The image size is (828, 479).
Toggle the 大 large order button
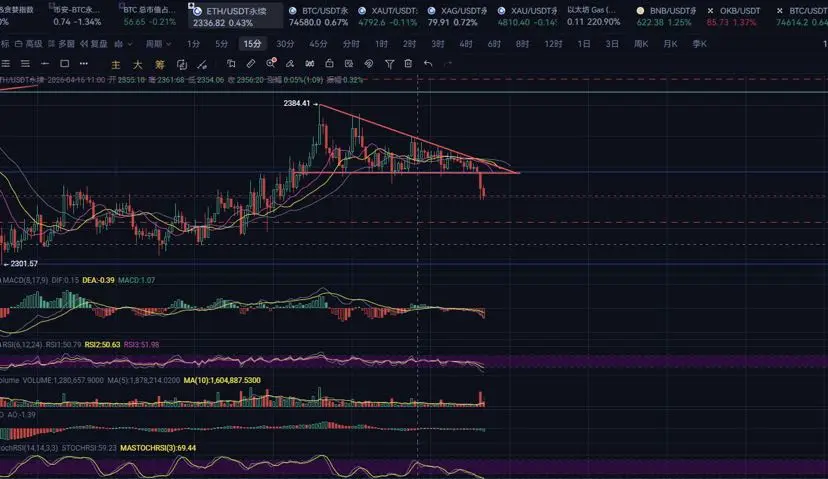(x=137, y=64)
